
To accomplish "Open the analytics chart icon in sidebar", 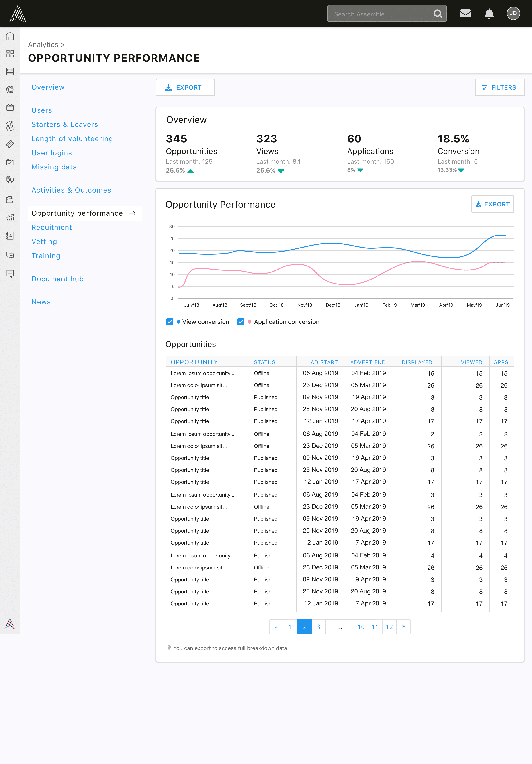I will [10, 217].
